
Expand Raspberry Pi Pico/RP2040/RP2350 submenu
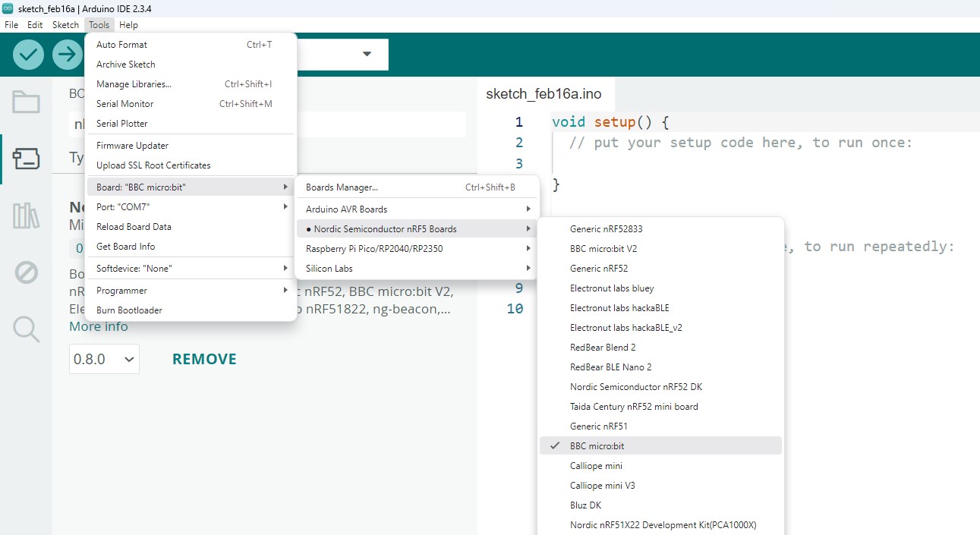coord(417,248)
